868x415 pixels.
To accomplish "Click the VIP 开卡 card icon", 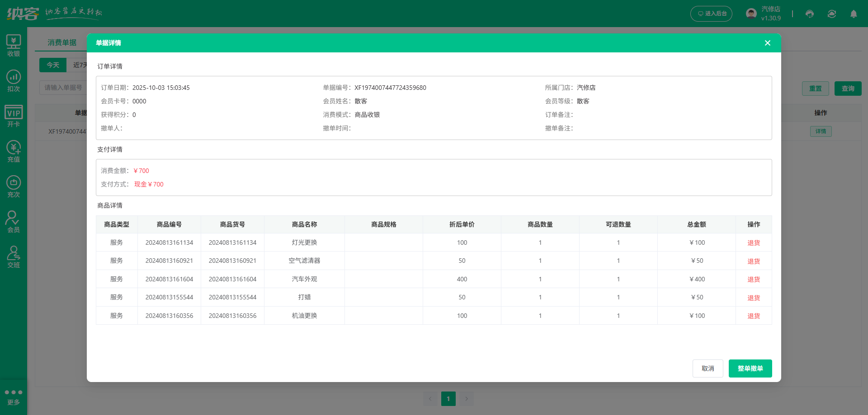I will pyautogui.click(x=14, y=117).
